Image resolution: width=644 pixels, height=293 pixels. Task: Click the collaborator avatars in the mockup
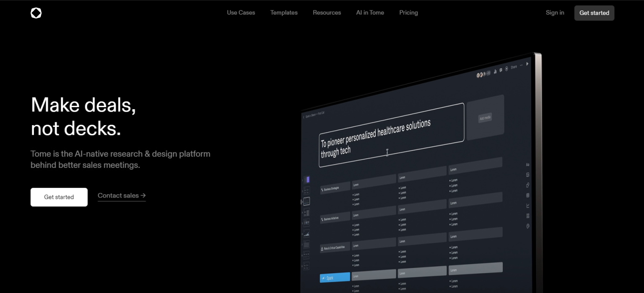click(x=483, y=74)
